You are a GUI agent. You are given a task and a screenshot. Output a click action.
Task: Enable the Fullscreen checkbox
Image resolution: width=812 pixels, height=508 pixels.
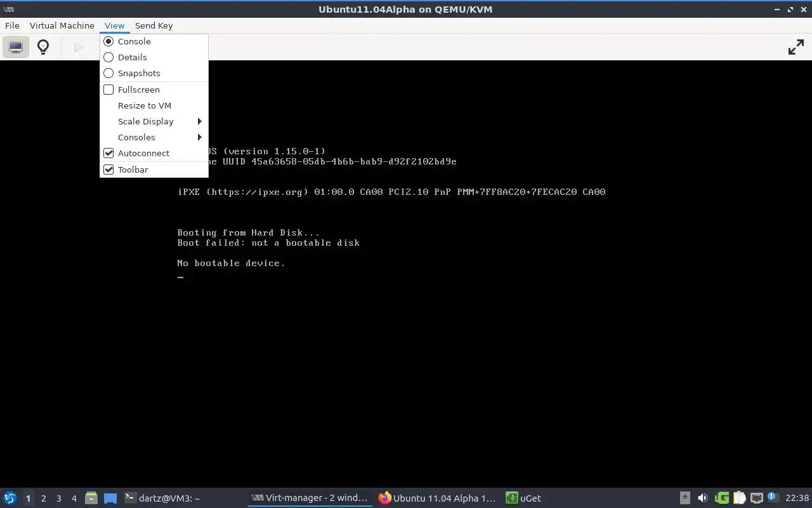[x=154, y=90]
